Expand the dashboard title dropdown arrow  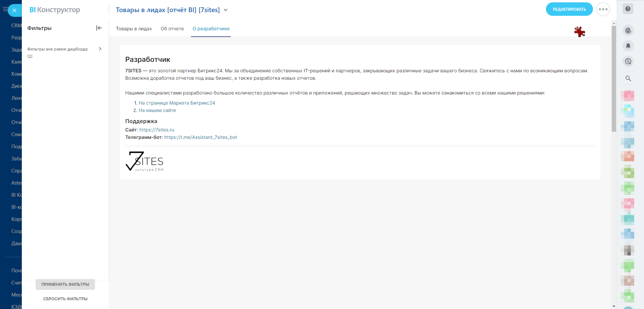pyautogui.click(x=226, y=10)
